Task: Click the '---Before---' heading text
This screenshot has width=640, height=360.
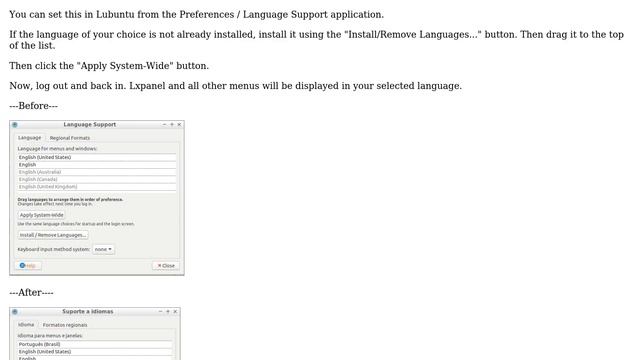Action: 33,106
